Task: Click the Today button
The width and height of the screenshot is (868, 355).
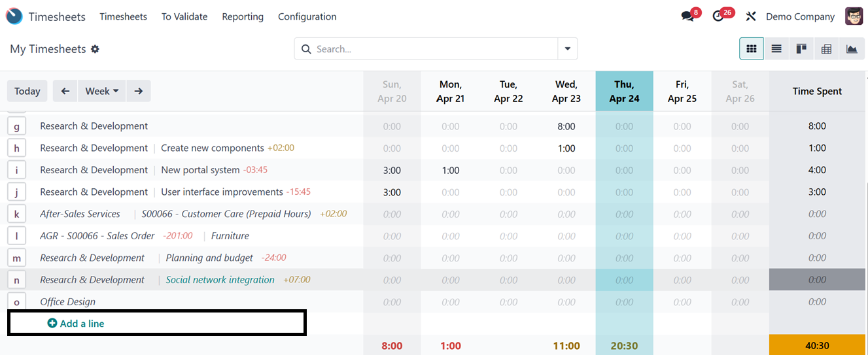Action: (27, 91)
